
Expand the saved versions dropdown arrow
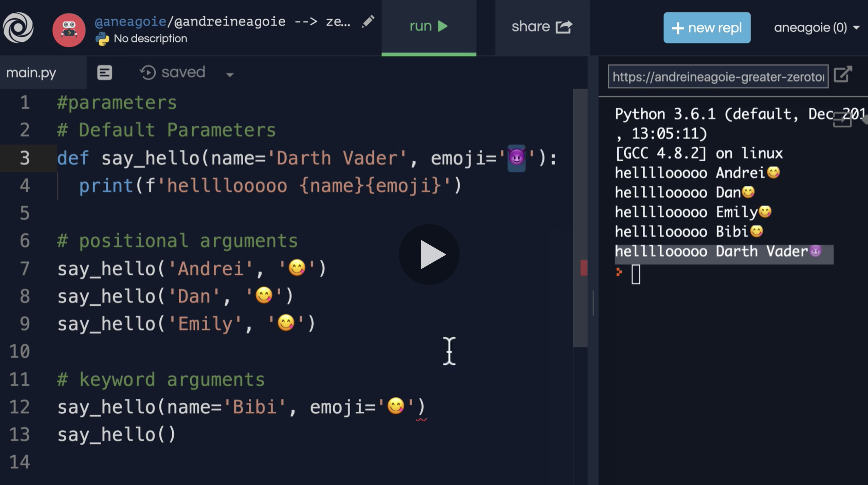[230, 75]
